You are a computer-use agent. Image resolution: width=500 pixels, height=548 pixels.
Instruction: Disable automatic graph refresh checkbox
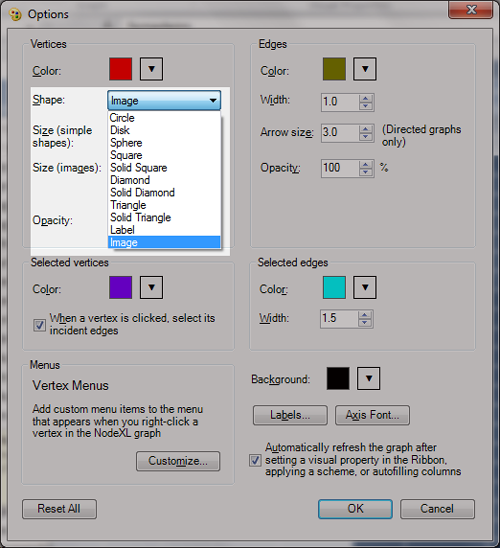(x=255, y=460)
